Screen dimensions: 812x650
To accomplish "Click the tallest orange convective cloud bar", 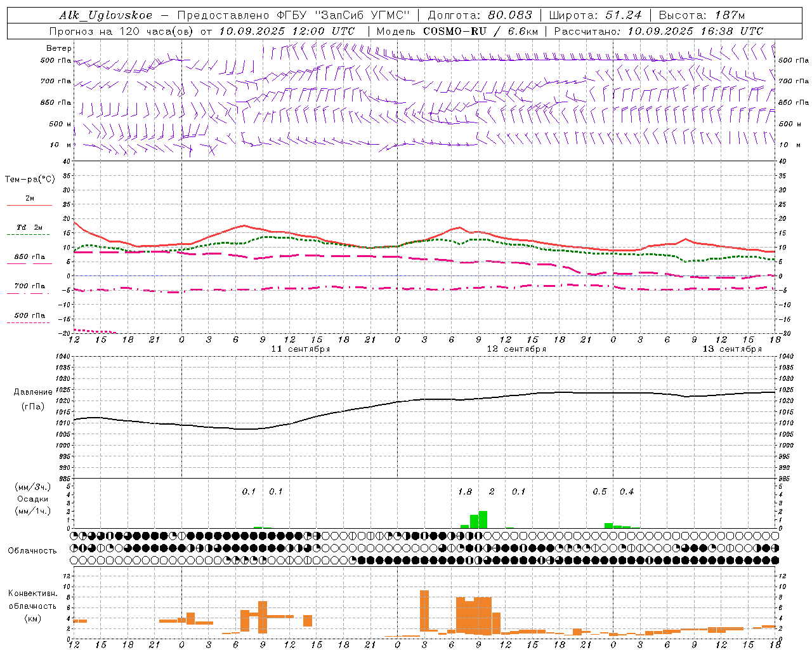I will coord(424,610).
